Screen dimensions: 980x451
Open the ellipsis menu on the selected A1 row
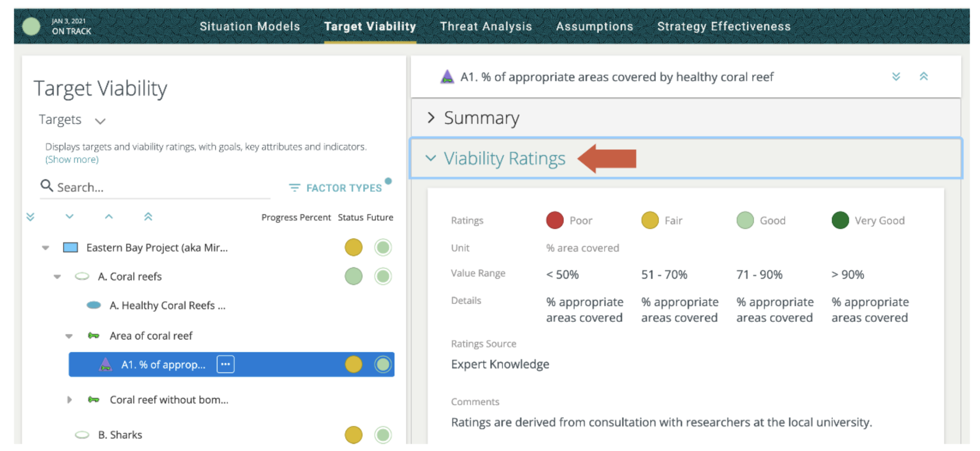[225, 365]
